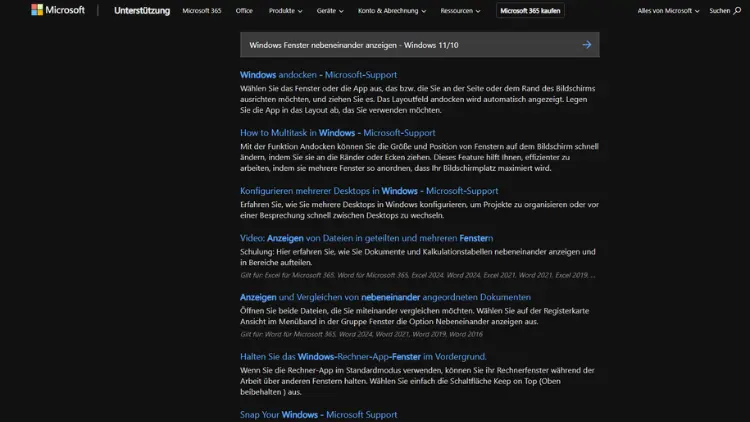
Task: Open the Konto & Abrechnung dropdown
Action: (x=392, y=10)
